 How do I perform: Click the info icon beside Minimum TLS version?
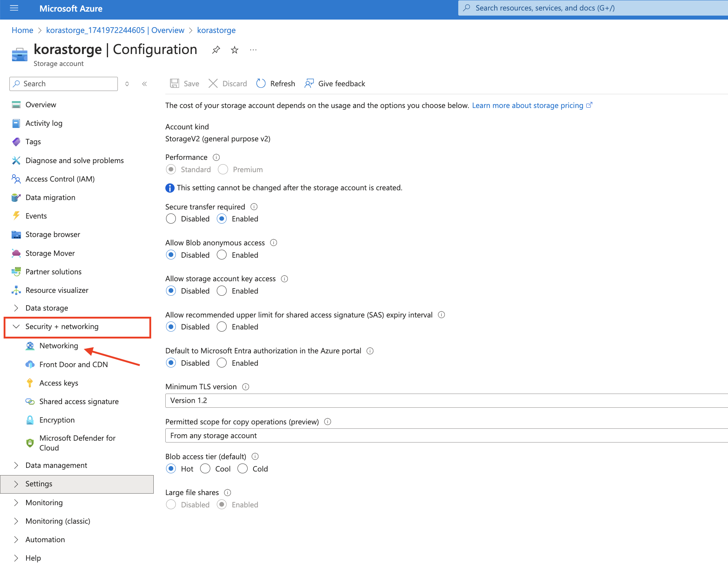245,387
